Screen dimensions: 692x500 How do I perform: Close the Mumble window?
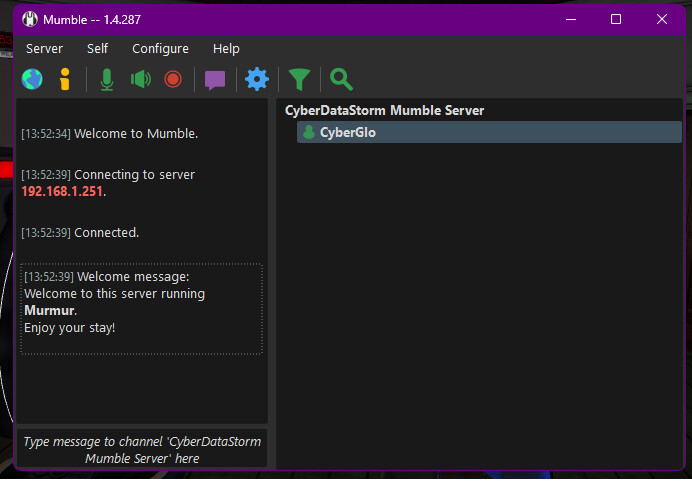(662, 19)
